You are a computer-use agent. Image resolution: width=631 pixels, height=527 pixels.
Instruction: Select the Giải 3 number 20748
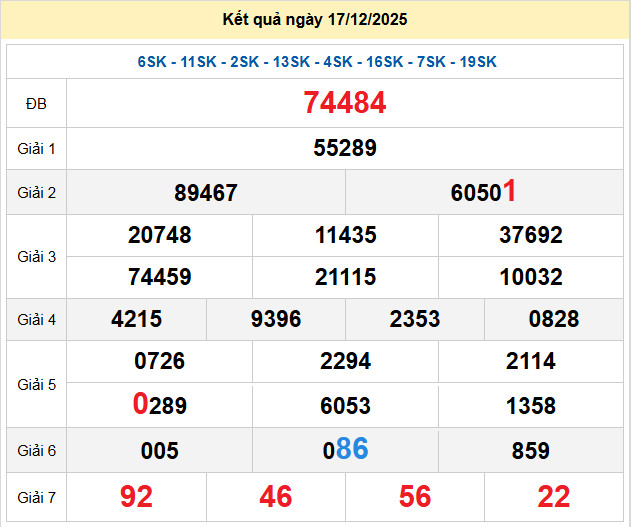159,236
